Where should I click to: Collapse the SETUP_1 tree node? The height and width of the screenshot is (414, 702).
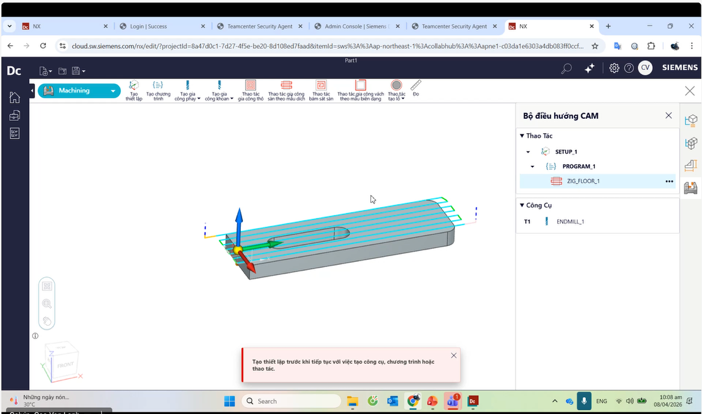528,152
